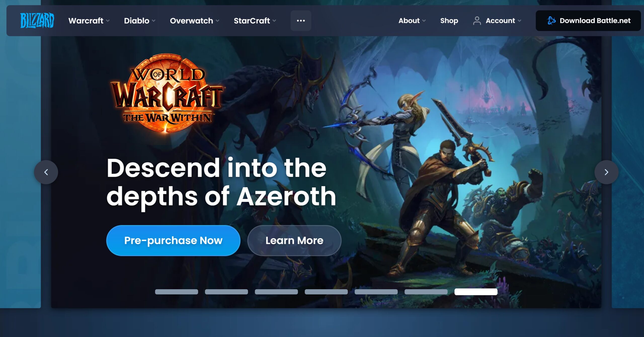
Task: Open the three-dots more games menu
Action: pyautogui.click(x=301, y=21)
